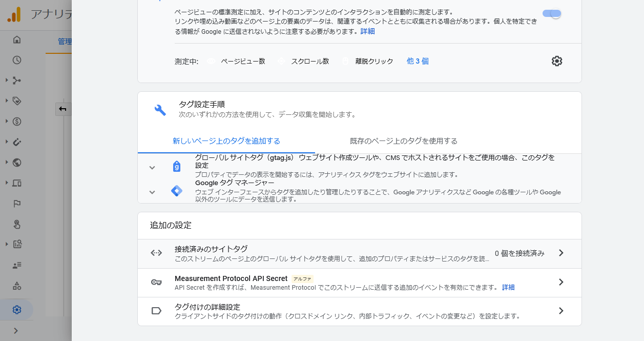Screen dimensions: 644x341
Task: Click the API Secret key icon
Action: point(156,282)
